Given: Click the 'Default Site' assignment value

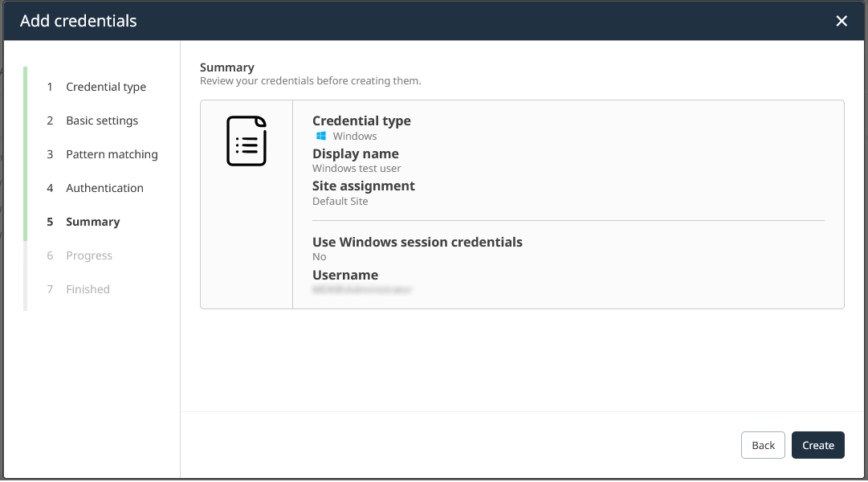Looking at the screenshot, I should pyautogui.click(x=340, y=202).
